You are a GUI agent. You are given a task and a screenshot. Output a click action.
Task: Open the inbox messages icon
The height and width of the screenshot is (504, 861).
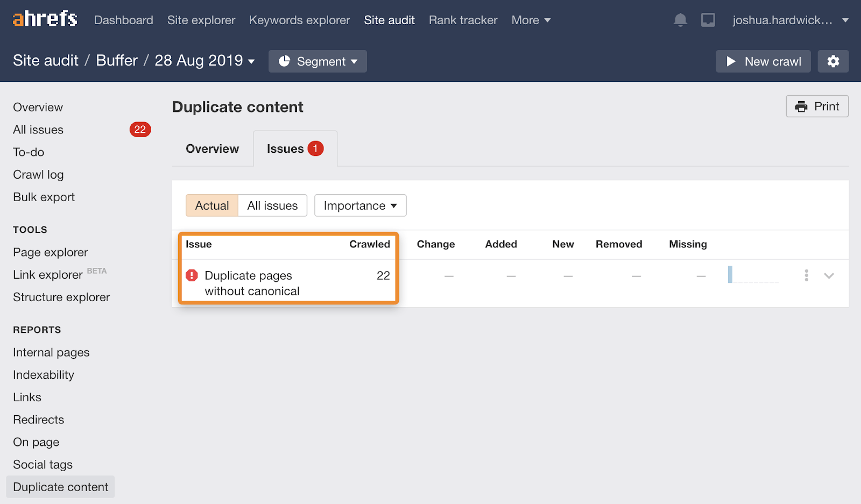pyautogui.click(x=708, y=19)
